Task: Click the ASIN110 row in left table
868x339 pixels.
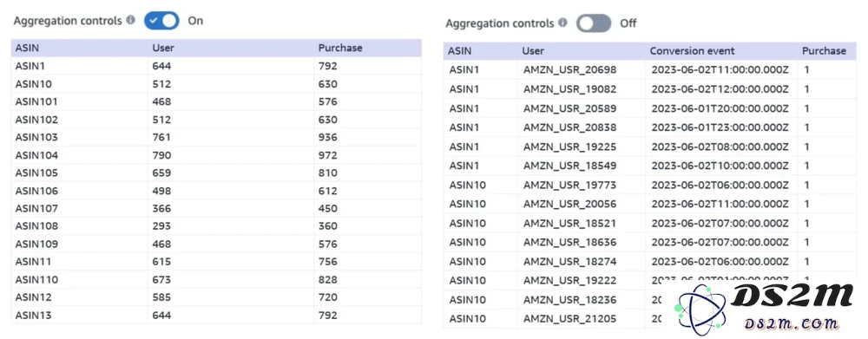Action: (216, 280)
